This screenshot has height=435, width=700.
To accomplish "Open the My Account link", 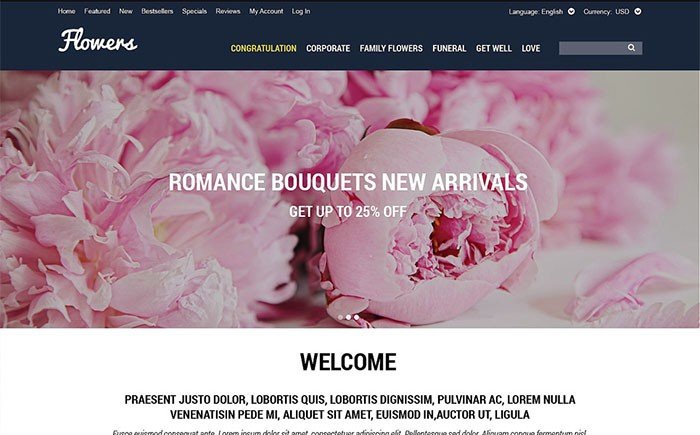I will tap(266, 11).
